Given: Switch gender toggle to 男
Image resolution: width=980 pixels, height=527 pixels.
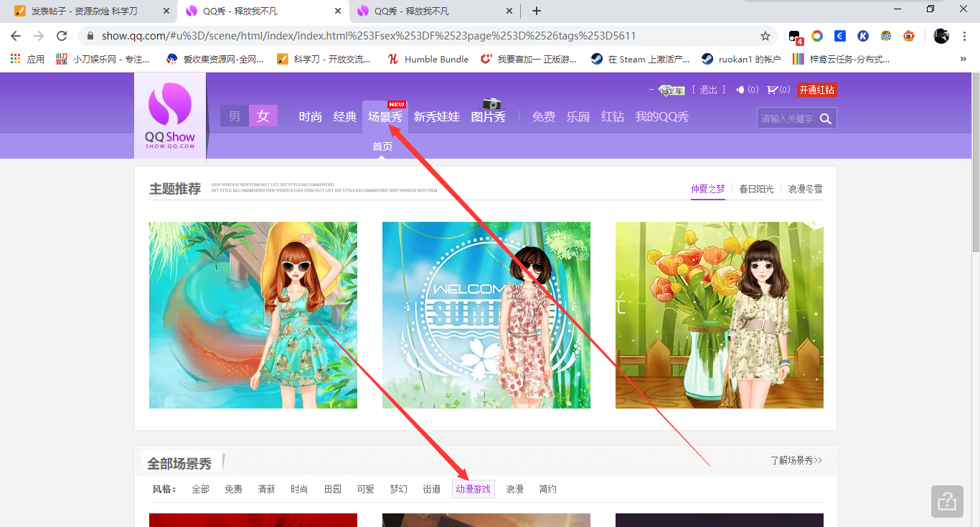Looking at the screenshot, I should tap(235, 116).
